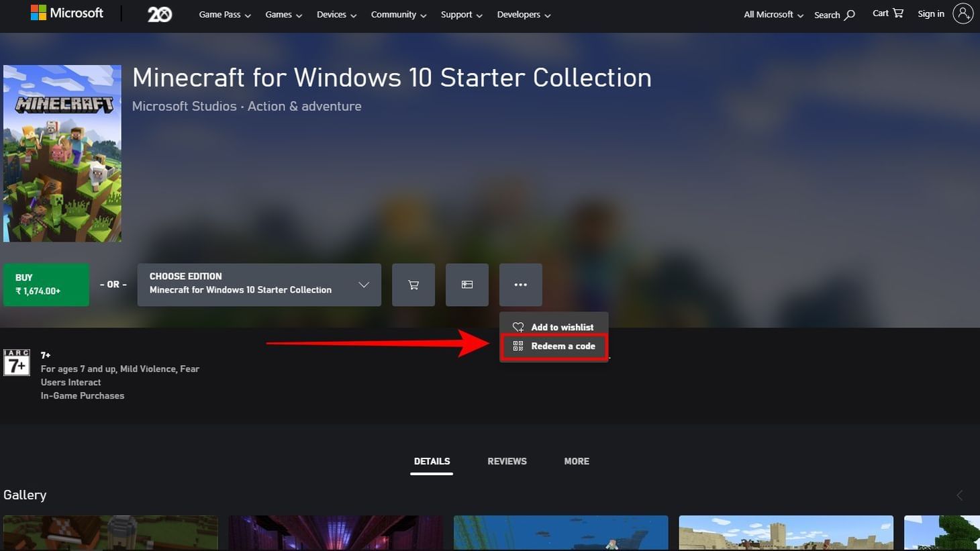Image resolution: width=980 pixels, height=551 pixels.
Task: Click the gift card icon button
Action: pyautogui.click(x=467, y=285)
